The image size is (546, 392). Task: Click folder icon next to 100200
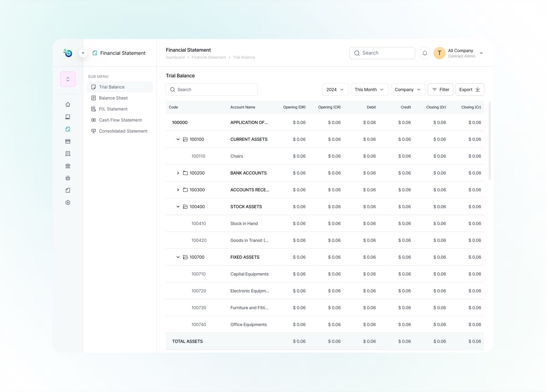[x=185, y=173]
